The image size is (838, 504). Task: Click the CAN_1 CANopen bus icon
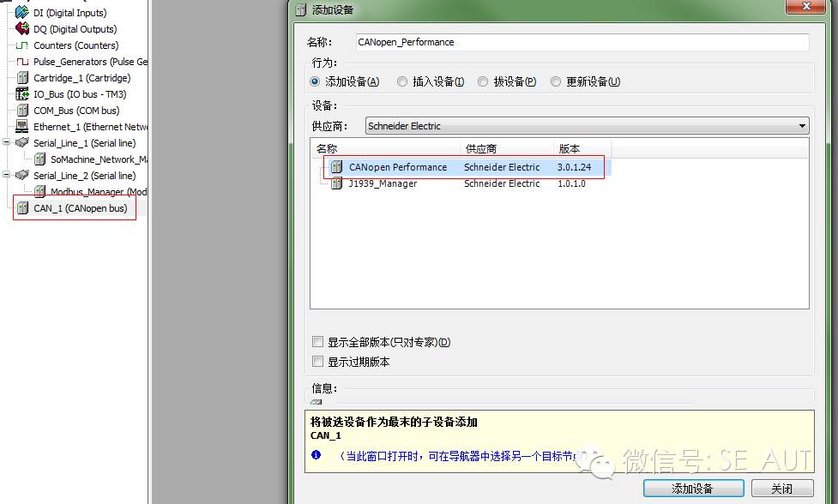[22, 208]
